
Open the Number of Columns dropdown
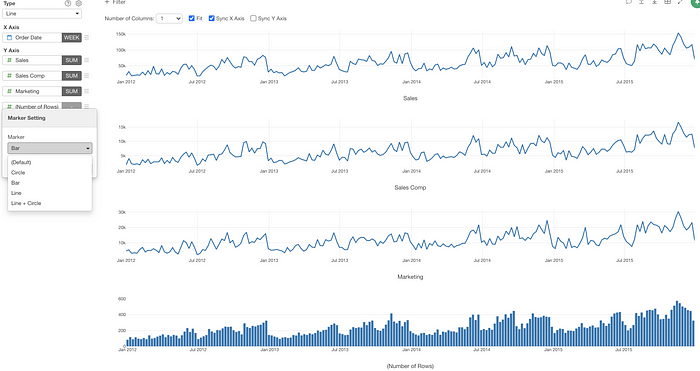(169, 18)
